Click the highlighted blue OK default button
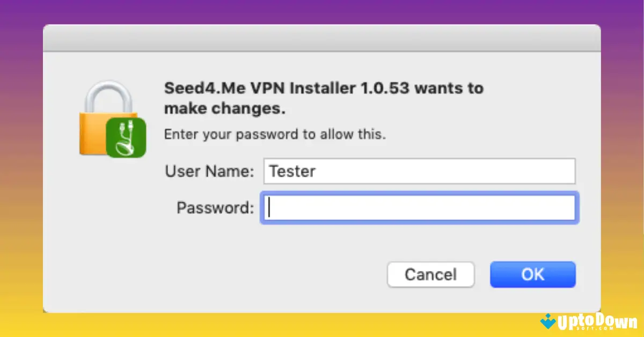This screenshot has height=337, width=644. point(532,274)
